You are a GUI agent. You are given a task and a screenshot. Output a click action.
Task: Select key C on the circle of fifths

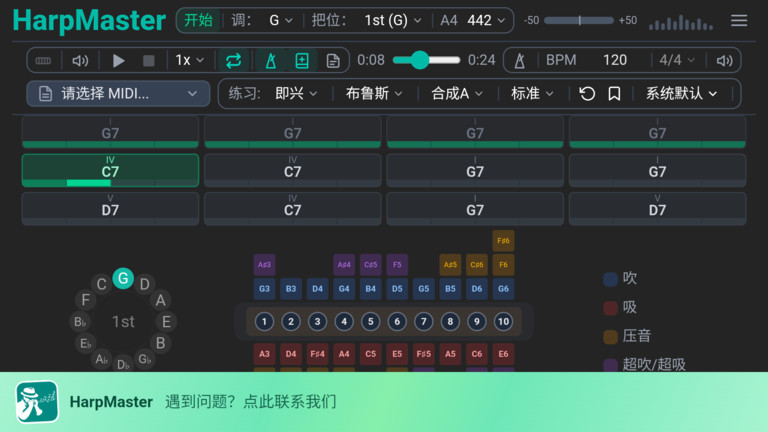click(101, 284)
